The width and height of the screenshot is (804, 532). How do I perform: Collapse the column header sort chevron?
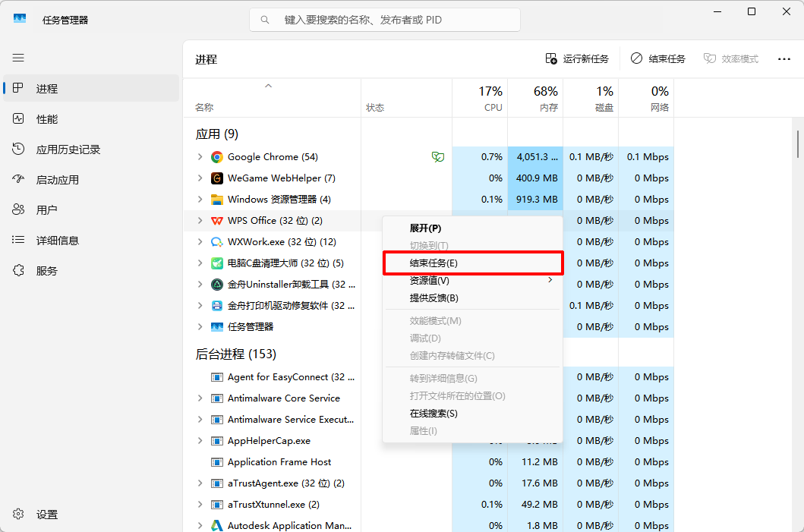coord(268,86)
